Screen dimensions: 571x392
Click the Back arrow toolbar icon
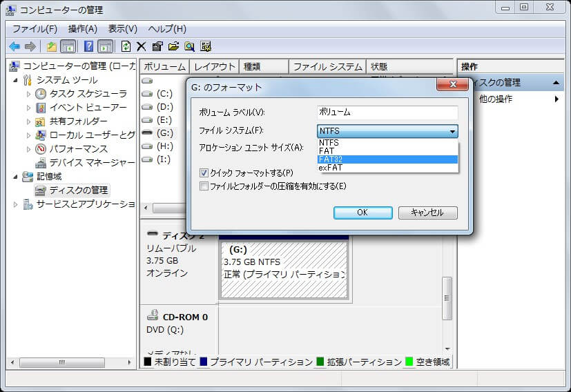tap(14, 47)
